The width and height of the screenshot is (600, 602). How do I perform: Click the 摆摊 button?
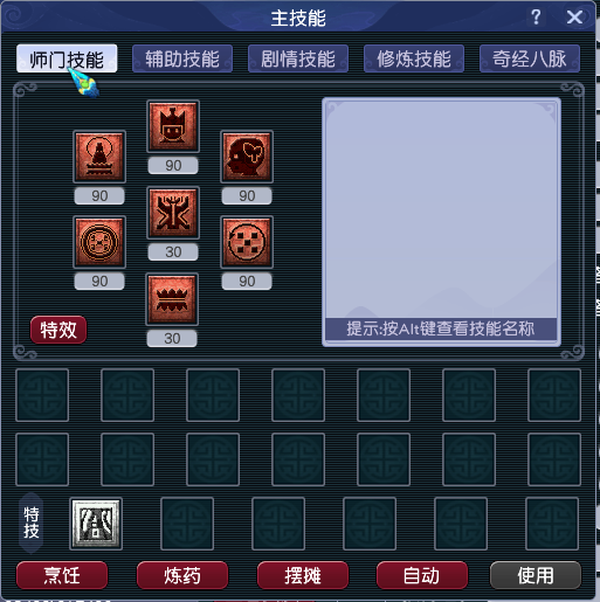pyautogui.click(x=302, y=575)
